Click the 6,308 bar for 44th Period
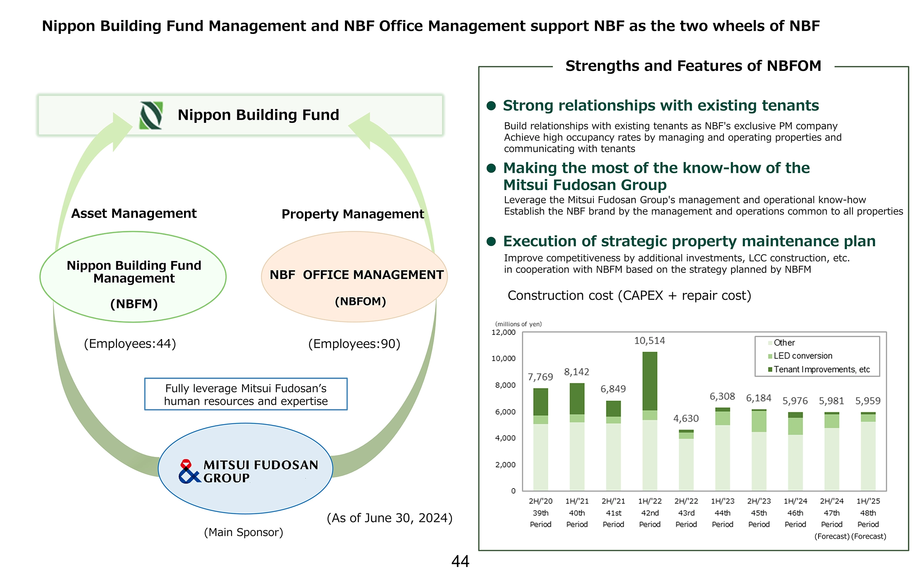 pos(723,449)
